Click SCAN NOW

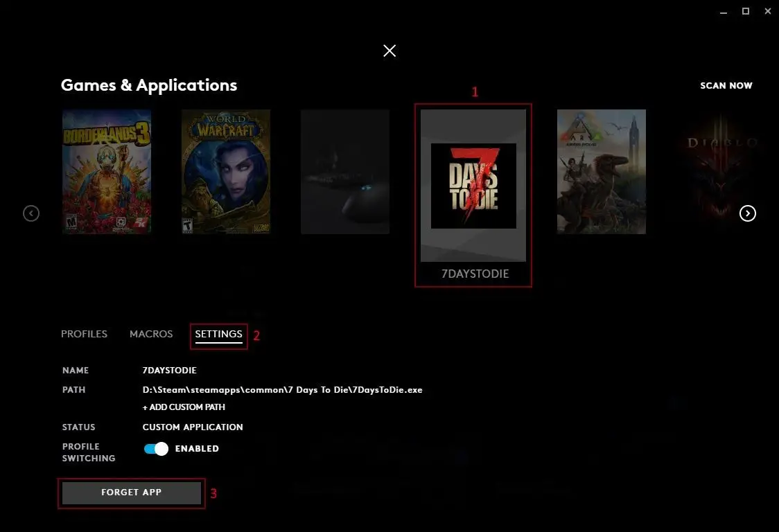(x=726, y=85)
